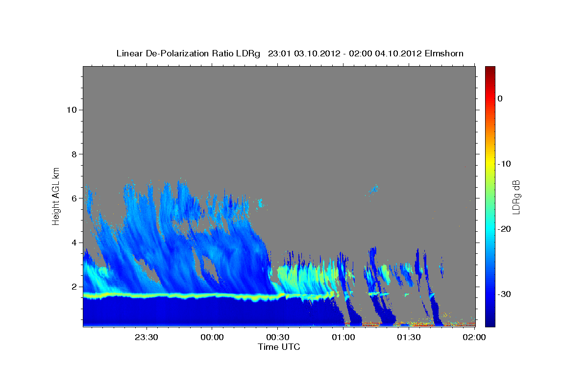This screenshot has height=392, width=588.
Task: Click the '00:30' time tick label
Action: click(278, 337)
